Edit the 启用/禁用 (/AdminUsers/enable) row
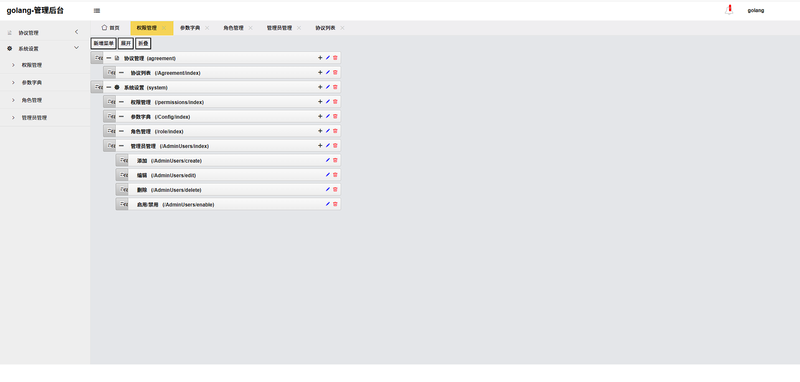This screenshot has height=382, width=800. click(x=328, y=204)
